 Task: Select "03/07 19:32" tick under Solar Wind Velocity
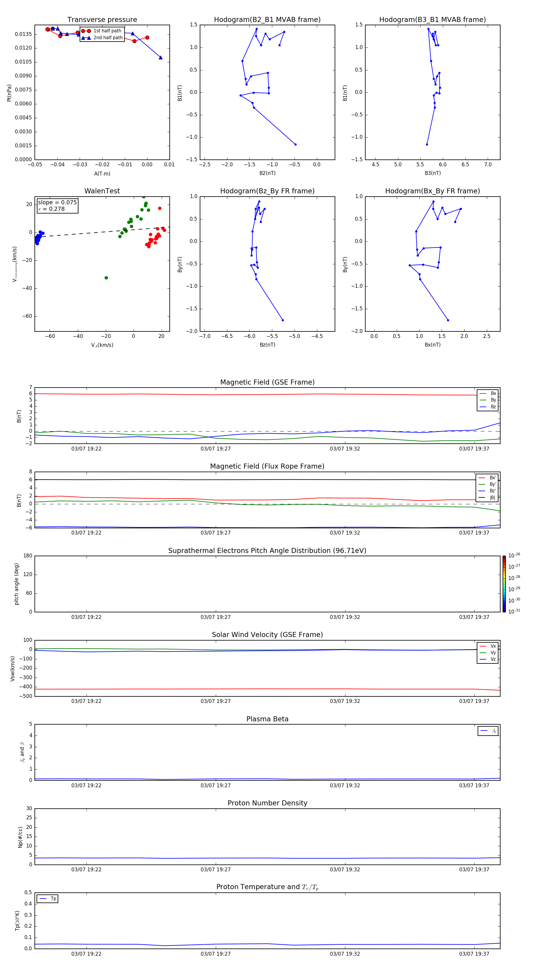point(345,701)
